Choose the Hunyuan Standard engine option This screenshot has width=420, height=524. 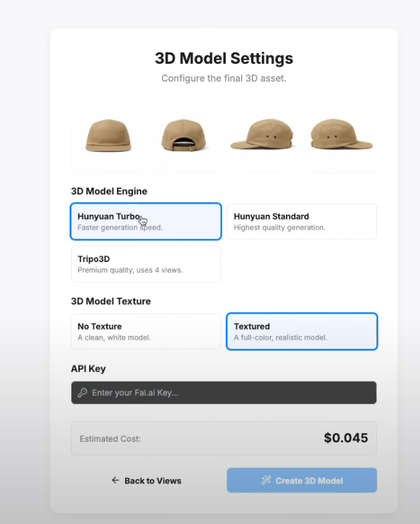tap(302, 221)
